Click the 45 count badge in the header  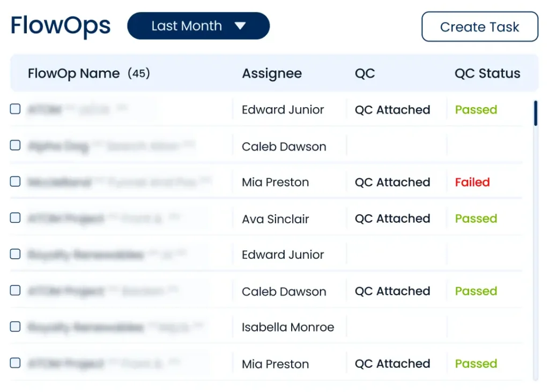pyautogui.click(x=139, y=73)
